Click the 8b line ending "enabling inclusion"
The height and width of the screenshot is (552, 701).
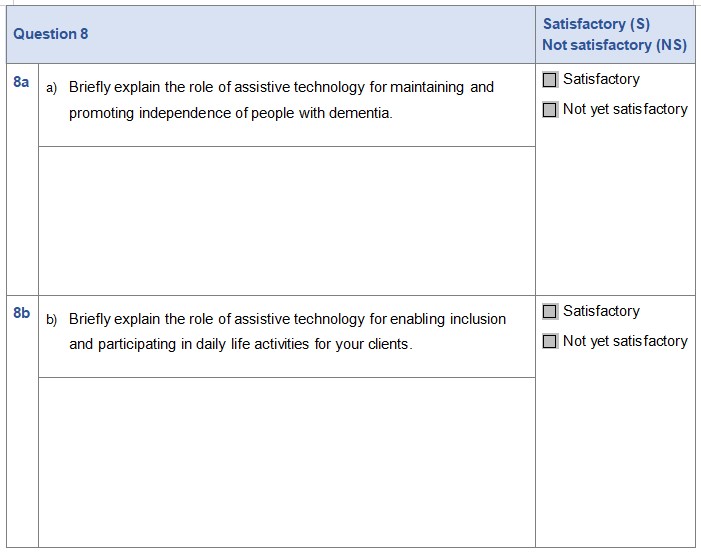287,319
